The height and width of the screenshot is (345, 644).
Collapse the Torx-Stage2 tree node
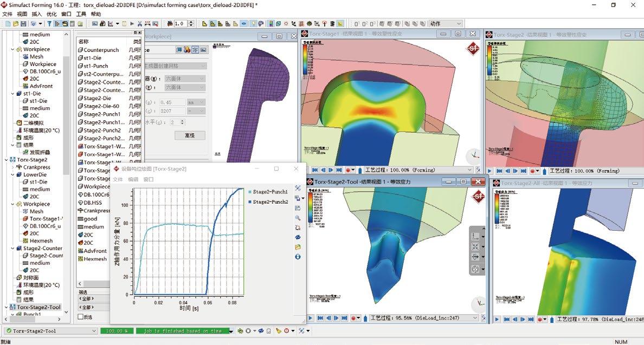[6, 160]
